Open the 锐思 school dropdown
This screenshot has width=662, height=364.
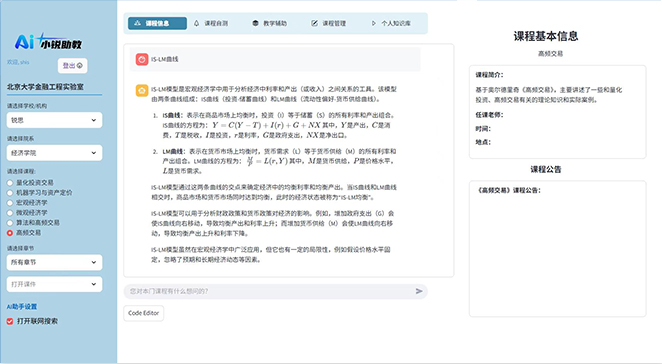pyautogui.click(x=54, y=120)
